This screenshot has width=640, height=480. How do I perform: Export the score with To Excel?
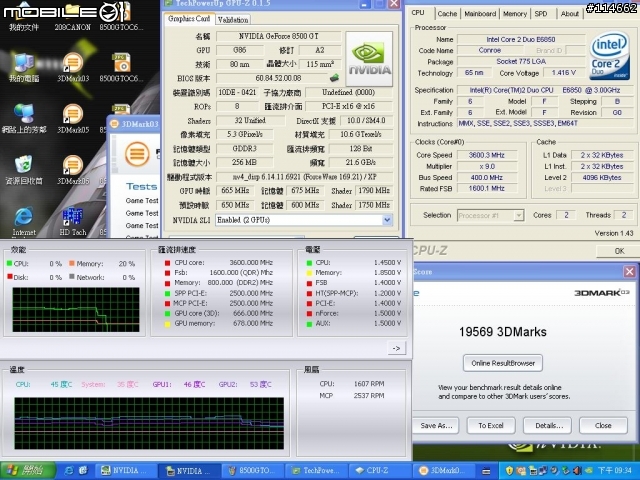click(x=491, y=426)
